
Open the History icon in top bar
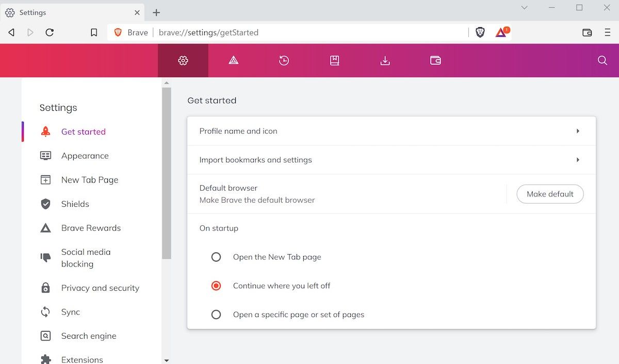tap(284, 61)
